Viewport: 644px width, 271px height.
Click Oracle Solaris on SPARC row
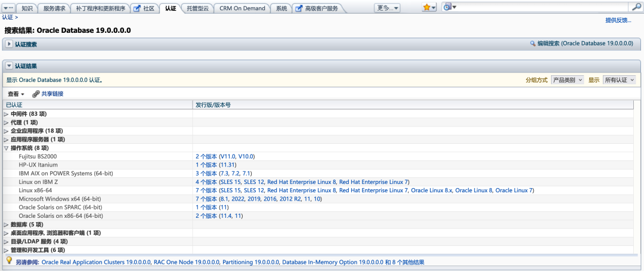[x=318, y=207]
